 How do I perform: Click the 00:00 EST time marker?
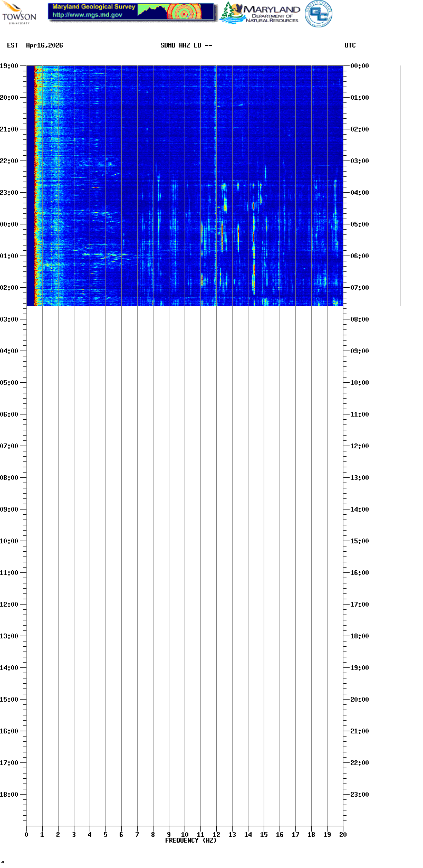[x=9, y=224]
